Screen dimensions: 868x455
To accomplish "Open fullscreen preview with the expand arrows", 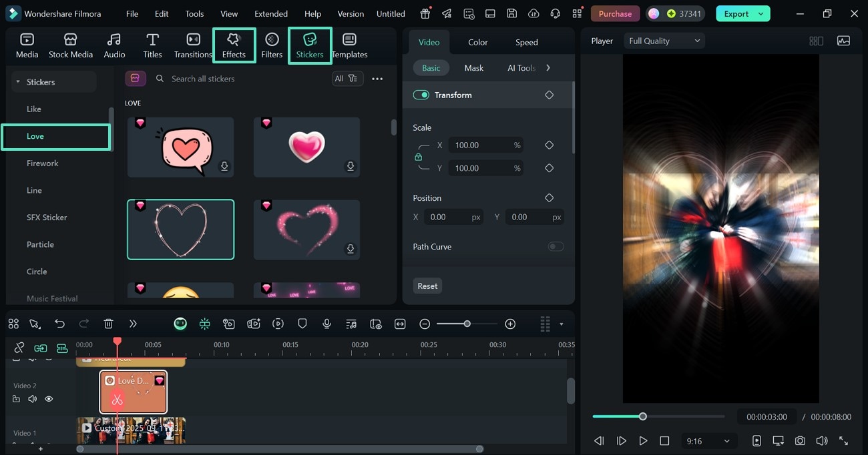I will pyautogui.click(x=844, y=441).
